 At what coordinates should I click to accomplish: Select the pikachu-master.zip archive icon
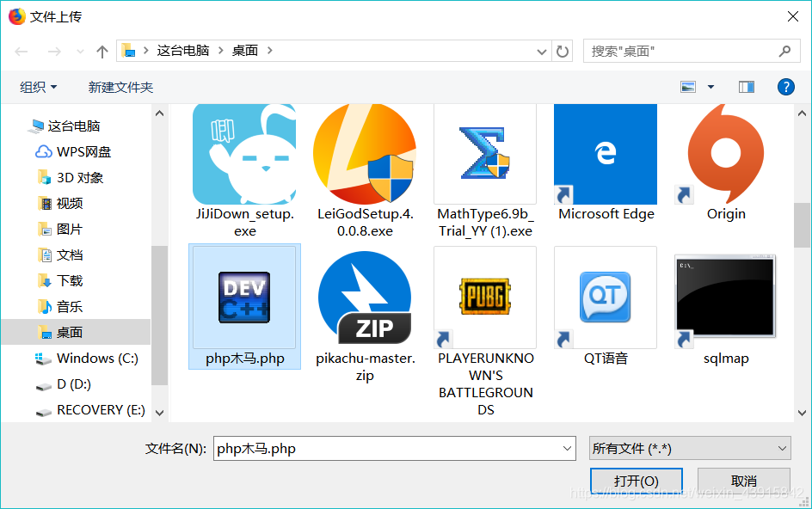tap(365, 297)
